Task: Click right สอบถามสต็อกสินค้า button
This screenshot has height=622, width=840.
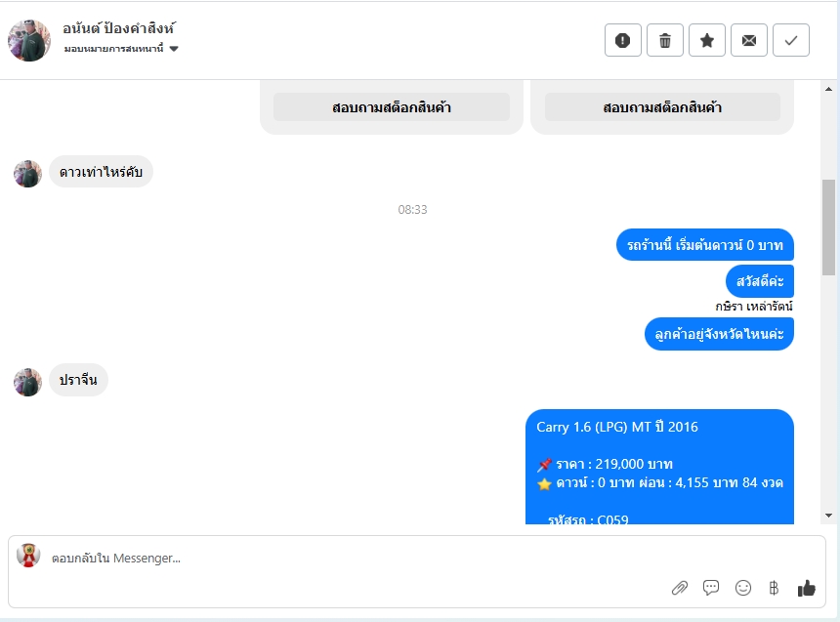Action: coord(662,107)
